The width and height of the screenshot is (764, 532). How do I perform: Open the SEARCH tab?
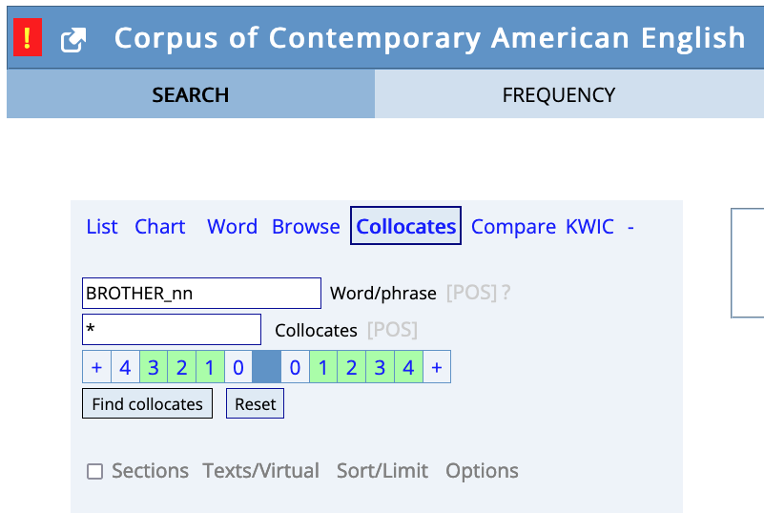point(191,95)
